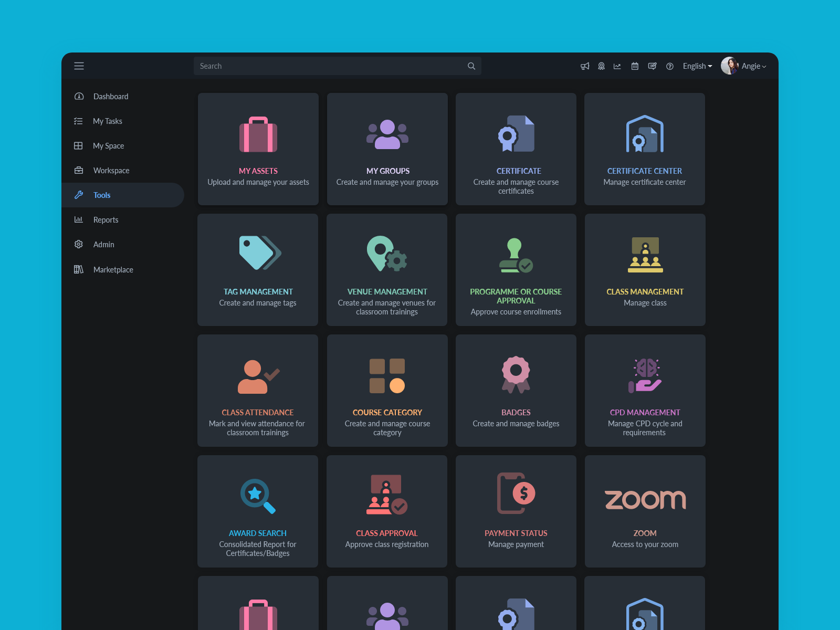Viewport: 840px width, 630px height.
Task: Click the Programme or Course Approval stamp icon
Action: pos(516,256)
